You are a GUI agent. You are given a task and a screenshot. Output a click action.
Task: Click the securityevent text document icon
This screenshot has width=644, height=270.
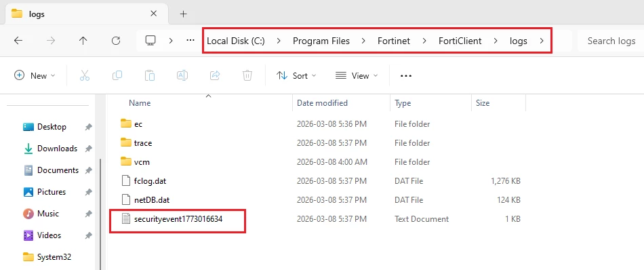point(125,219)
